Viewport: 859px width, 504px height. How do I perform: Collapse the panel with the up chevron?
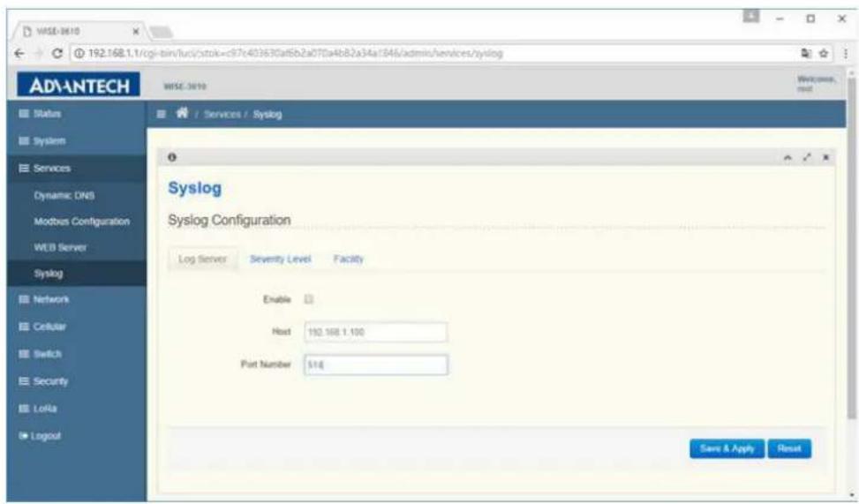coord(787,158)
